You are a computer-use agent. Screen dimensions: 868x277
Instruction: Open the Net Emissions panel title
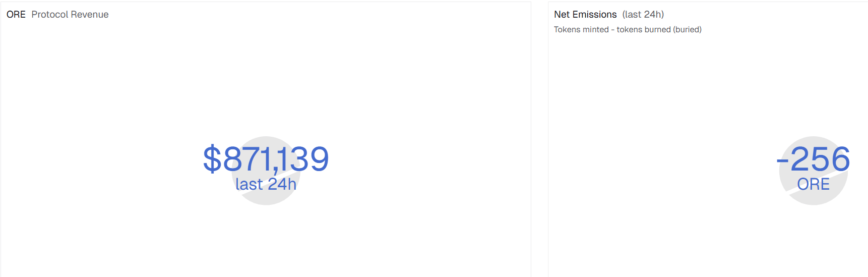coord(585,15)
